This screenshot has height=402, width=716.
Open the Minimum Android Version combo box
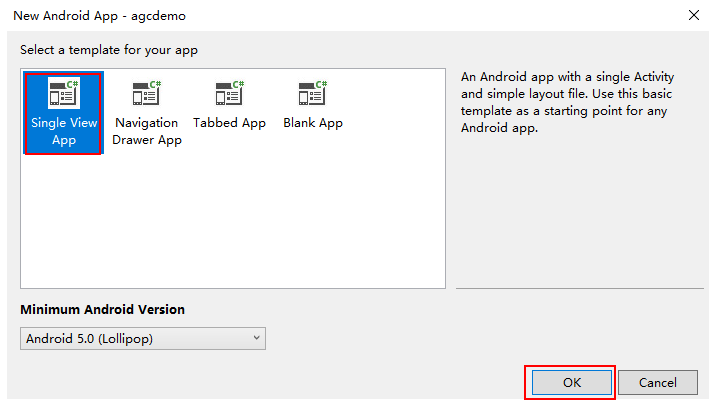tap(143, 338)
